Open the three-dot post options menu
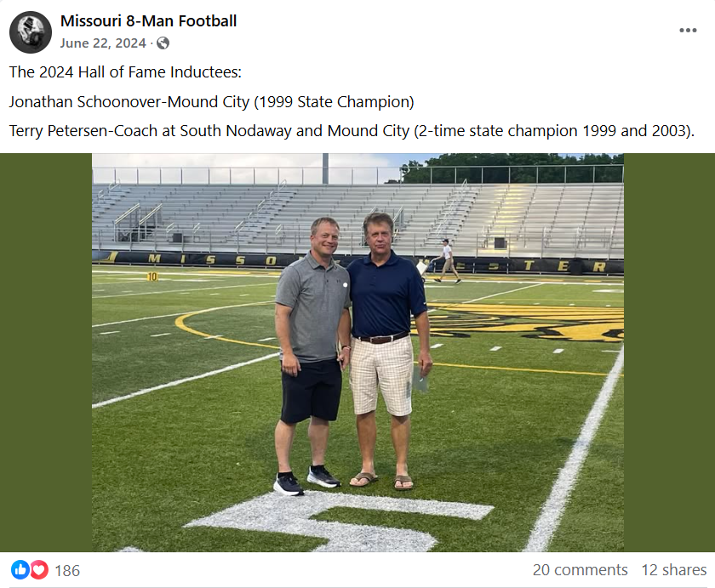This screenshot has width=715, height=588. coord(688,31)
